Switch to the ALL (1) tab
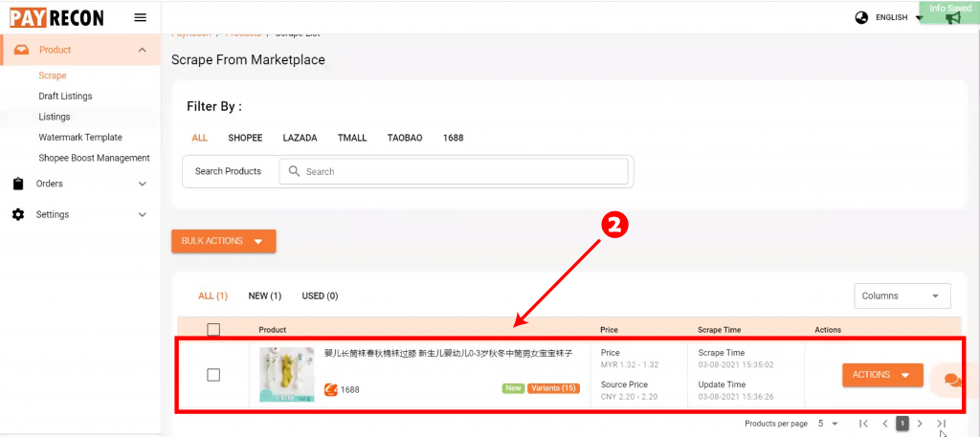 pos(213,295)
